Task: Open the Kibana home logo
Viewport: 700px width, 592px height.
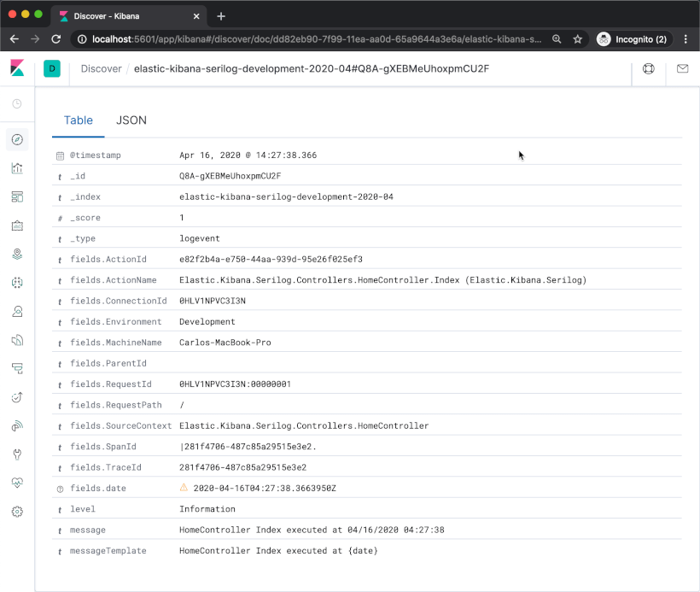Action: pos(17,68)
